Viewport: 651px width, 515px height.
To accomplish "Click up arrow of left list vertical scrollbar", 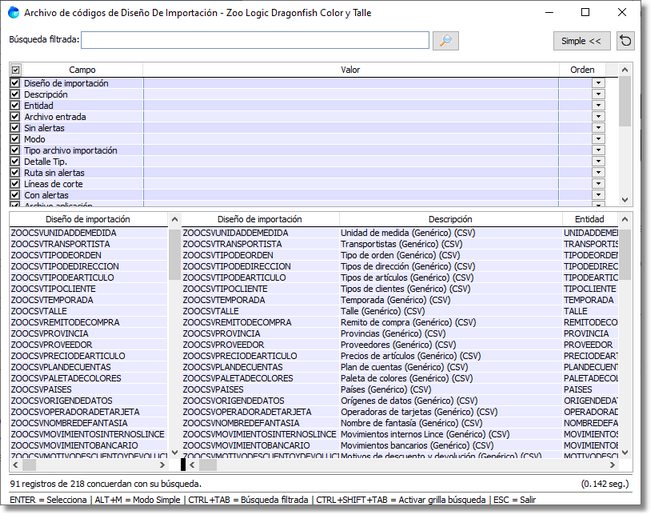I will (x=175, y=219).
